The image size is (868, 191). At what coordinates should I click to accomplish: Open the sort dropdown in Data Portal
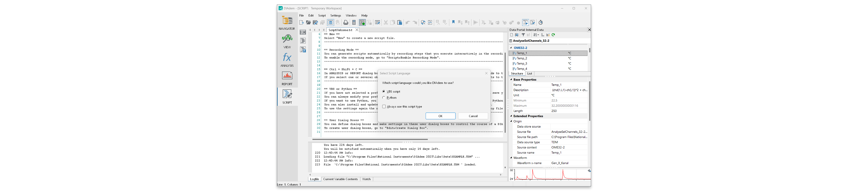click(536, 35)
